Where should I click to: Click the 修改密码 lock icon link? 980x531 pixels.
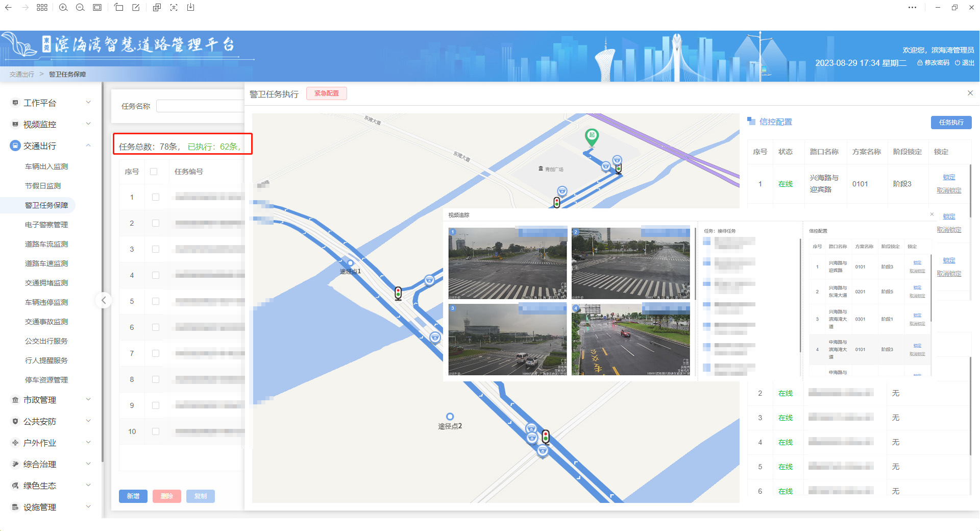[x=933, y=63]
